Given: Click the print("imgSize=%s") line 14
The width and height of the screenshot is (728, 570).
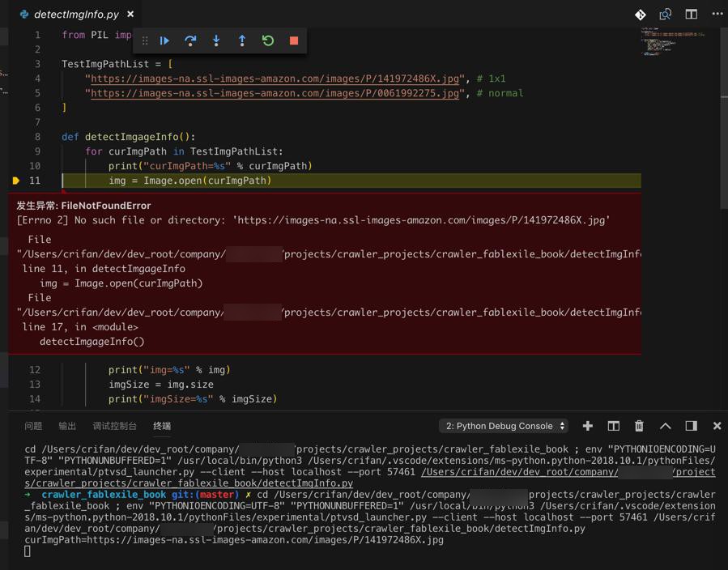Looking at the screenshot, I should [x=193, y=399].
